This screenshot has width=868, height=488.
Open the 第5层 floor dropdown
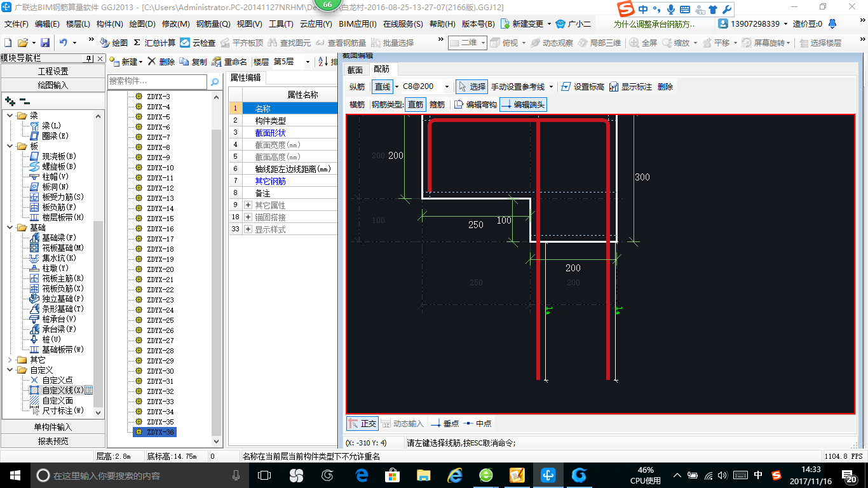point(308,62)
